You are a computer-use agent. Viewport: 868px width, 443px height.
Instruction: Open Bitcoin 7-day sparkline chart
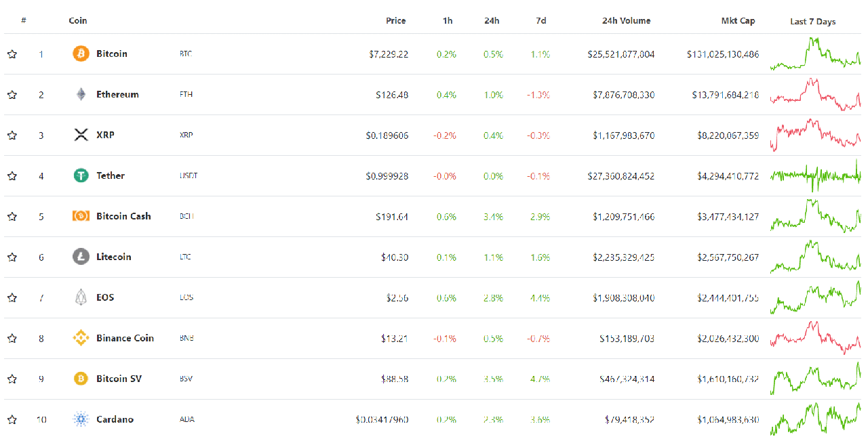815,54
